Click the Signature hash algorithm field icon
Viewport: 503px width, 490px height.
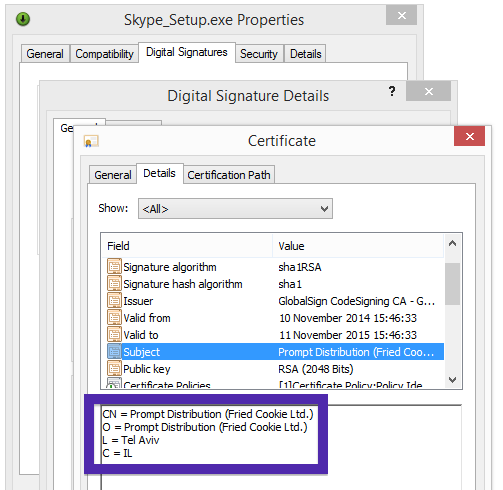point(114,284)
